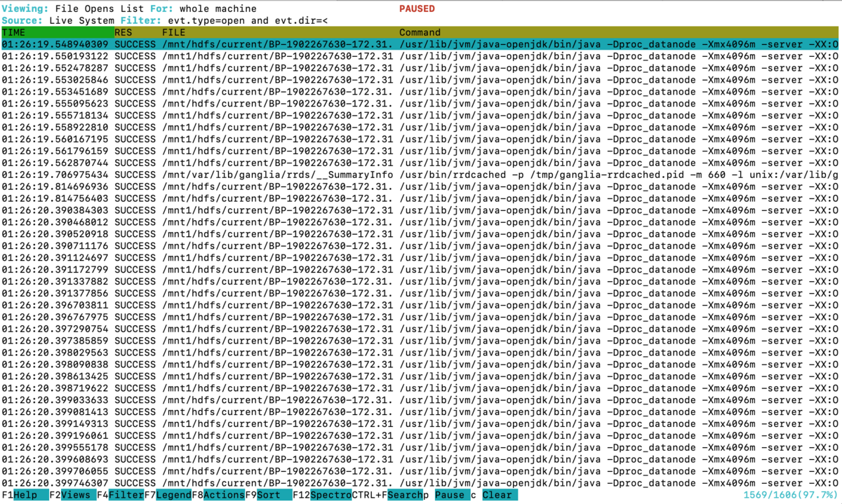Select row with time 01:26:20.391377856
The width and height of the screenshot is (842, 504).
tap(421, 294)
